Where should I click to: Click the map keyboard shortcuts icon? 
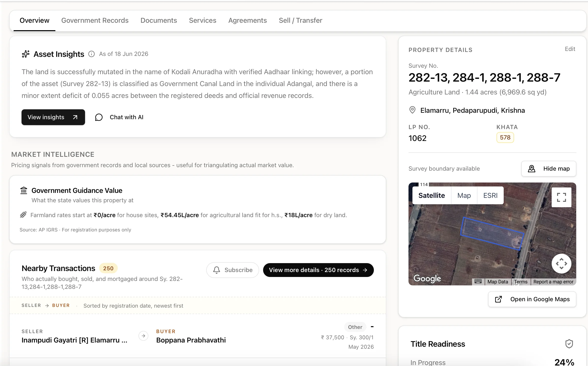(478, 281)
